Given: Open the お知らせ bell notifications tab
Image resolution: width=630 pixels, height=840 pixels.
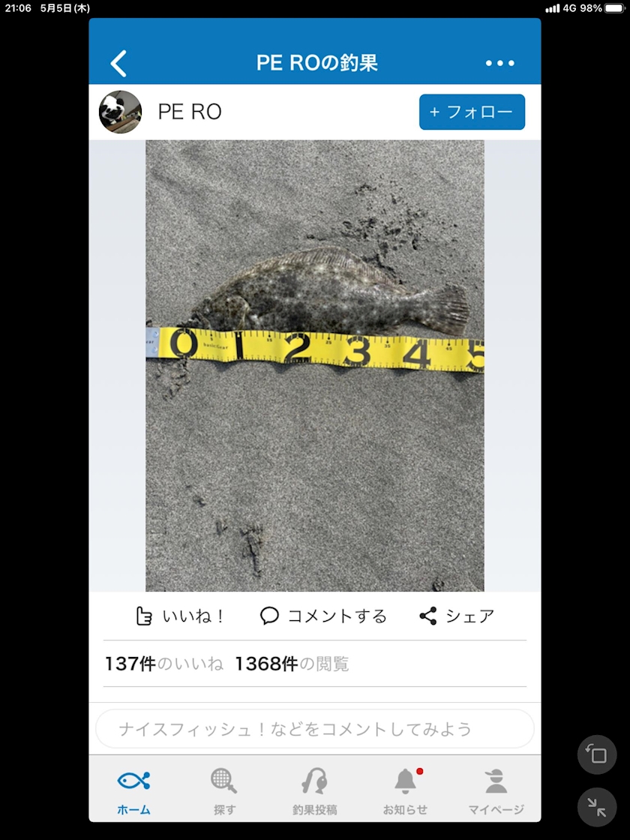Looking at the screenshot, I should (x=406, y=791).
